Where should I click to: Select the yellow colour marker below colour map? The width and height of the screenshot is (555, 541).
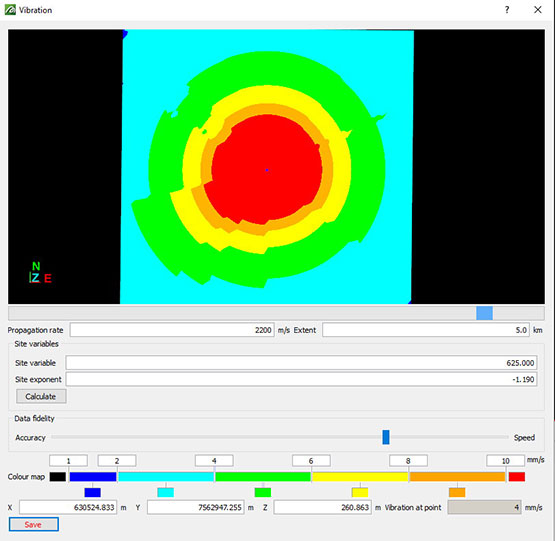[x=360, y=492]
